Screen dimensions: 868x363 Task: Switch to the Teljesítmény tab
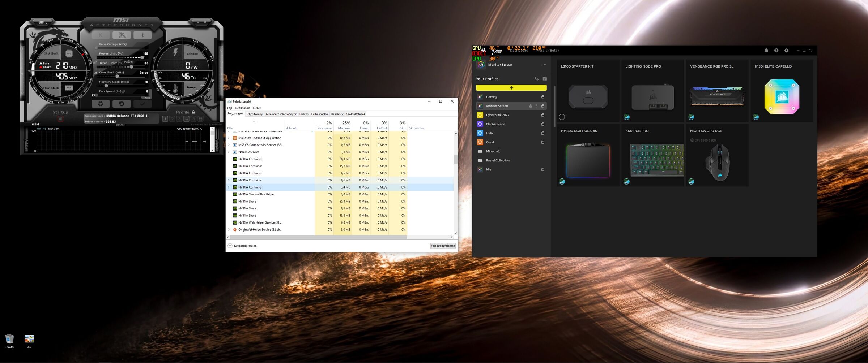pos(254,114)
